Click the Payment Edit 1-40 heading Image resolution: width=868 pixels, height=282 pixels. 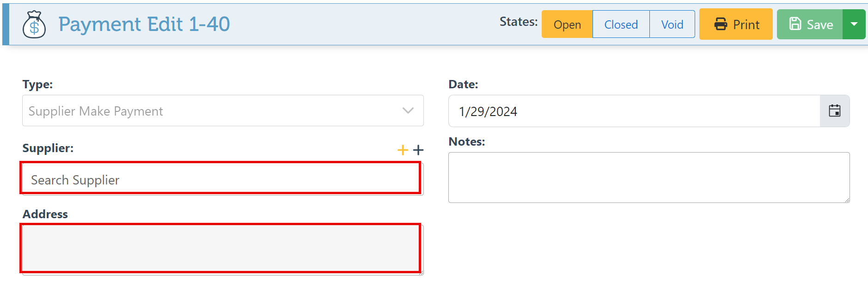[144, 24]
